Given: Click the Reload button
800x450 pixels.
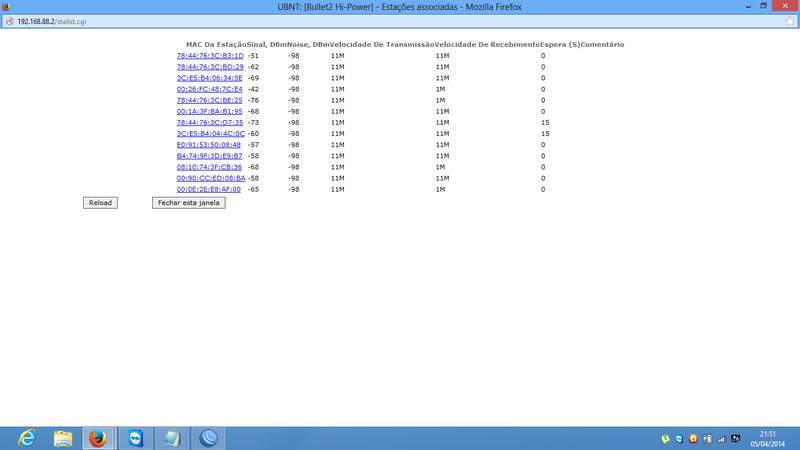Looking at the screenshot, I should coord(101,203).
